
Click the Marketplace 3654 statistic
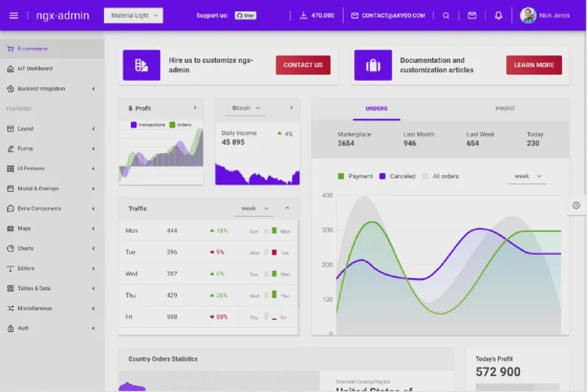tap(354, 139)
